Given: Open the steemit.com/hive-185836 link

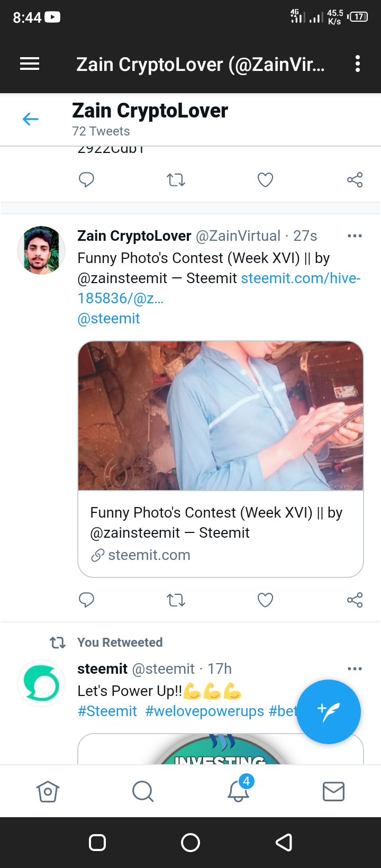Looking at the screenshot, I should (x=219, y=288).
